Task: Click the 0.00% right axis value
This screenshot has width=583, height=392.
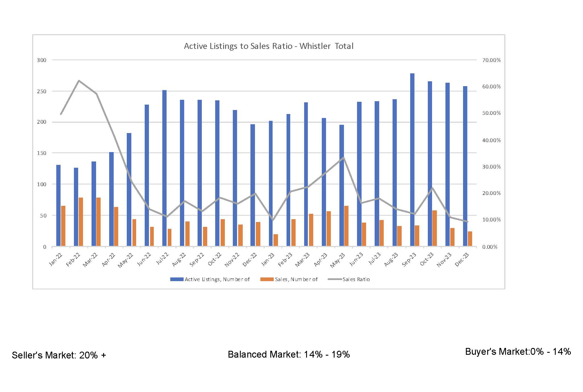Action: (490, 247)
